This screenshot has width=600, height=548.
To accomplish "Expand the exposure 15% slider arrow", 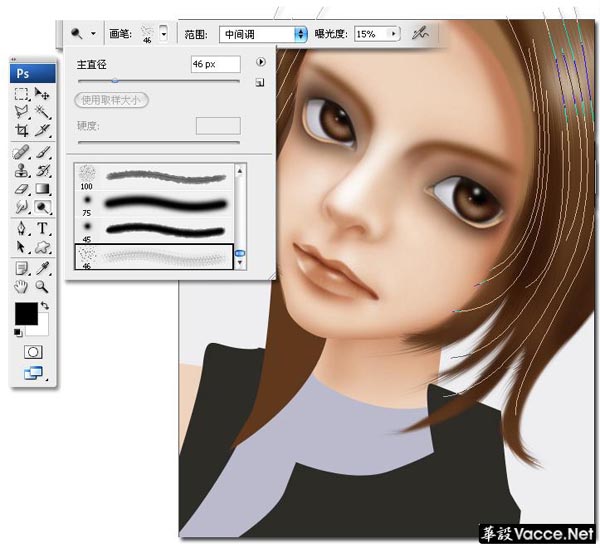I will click(x=393, y=34).
